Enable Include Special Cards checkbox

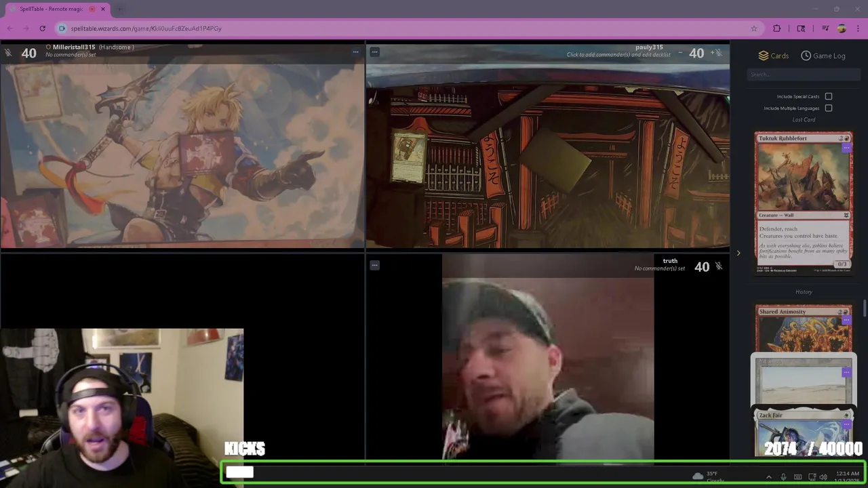829,96
